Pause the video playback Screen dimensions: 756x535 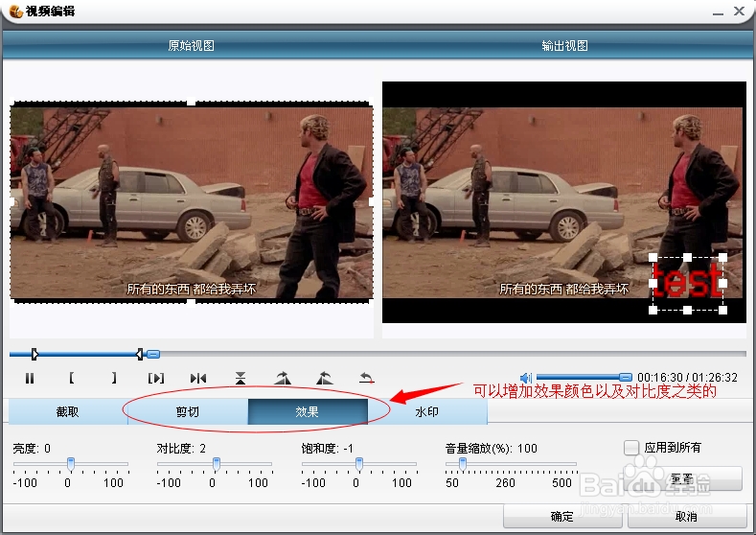click(30, 378)
